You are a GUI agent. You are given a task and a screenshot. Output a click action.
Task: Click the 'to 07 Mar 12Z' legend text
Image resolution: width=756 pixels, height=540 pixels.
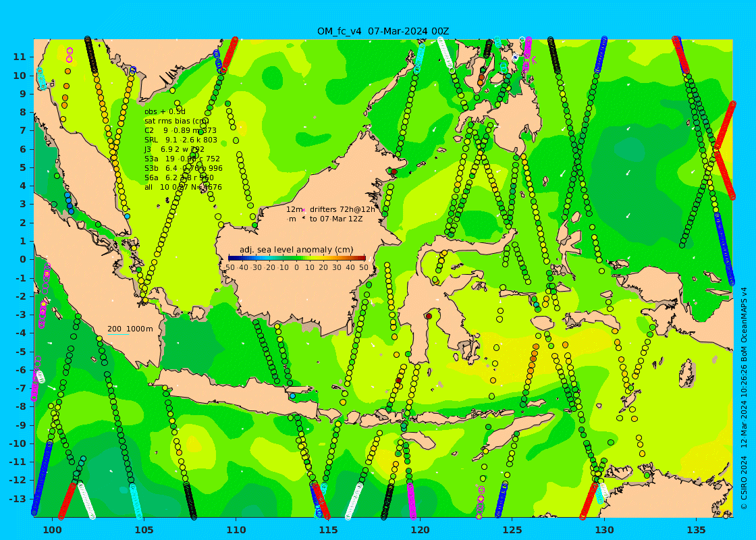pos(336,219)
